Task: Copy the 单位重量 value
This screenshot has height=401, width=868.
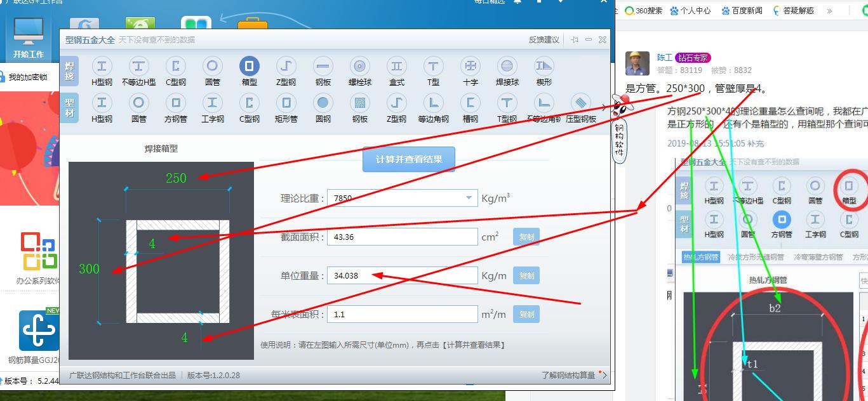Action: click(x=526, y=275)
